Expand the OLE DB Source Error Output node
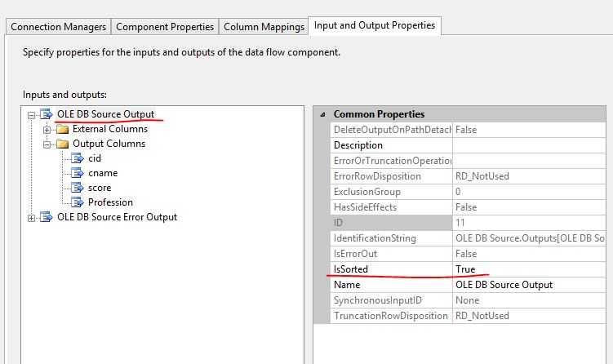 click(32, 217)
